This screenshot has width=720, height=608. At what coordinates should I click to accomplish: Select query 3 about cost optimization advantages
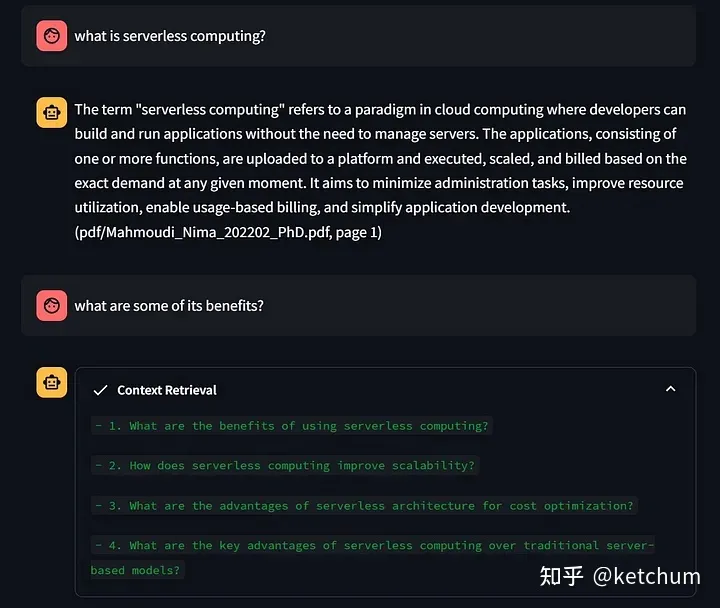point(364,506)
